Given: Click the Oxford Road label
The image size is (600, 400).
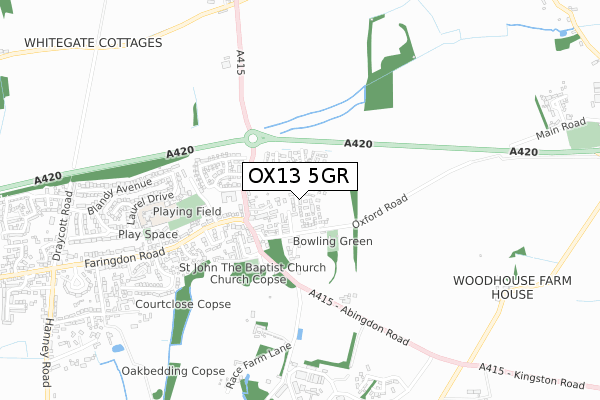Looking at the screenshot, I should point(380,211).
